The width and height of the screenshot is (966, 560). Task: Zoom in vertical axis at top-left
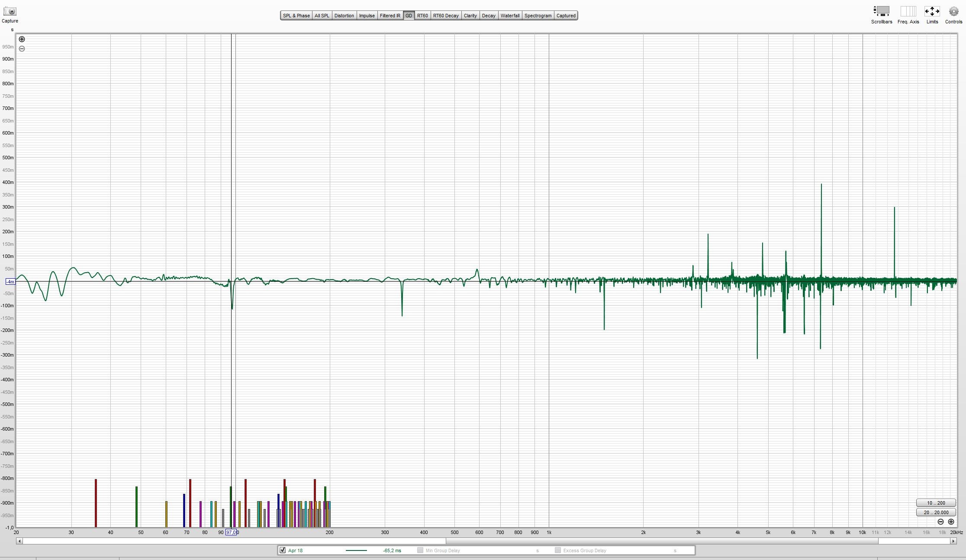point(22,39)
